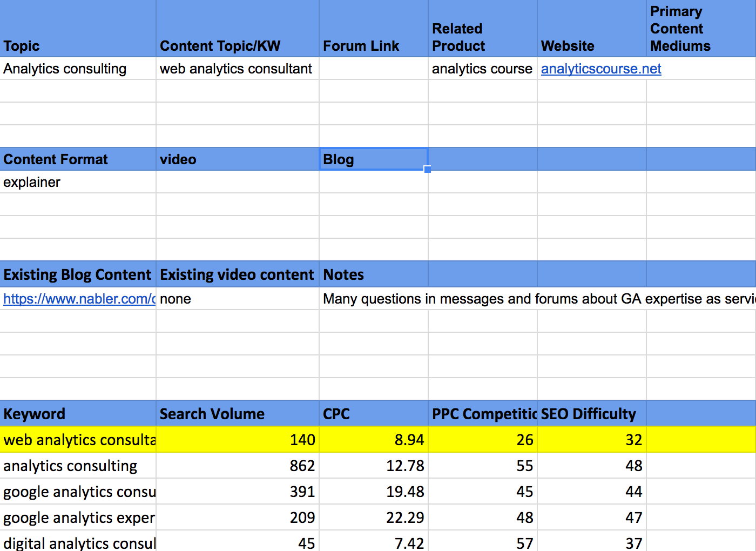Select the Notes header cell
This screenshot has width=756, height=551.
click(374, 274)
